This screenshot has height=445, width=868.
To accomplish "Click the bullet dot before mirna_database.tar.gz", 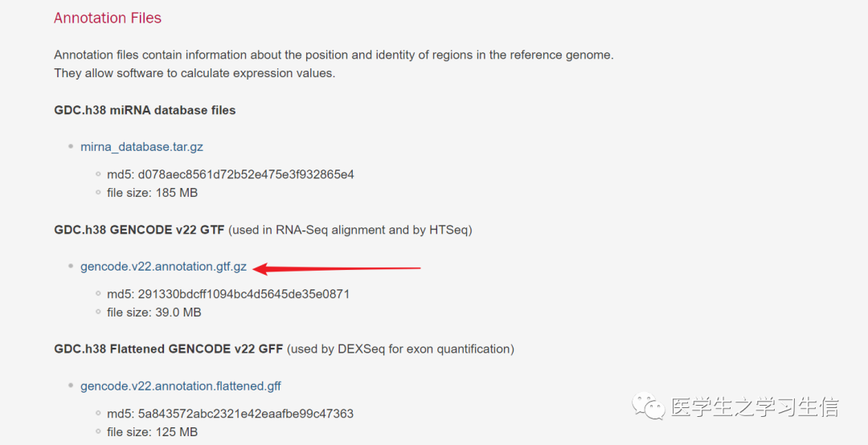I will (70, 147).
